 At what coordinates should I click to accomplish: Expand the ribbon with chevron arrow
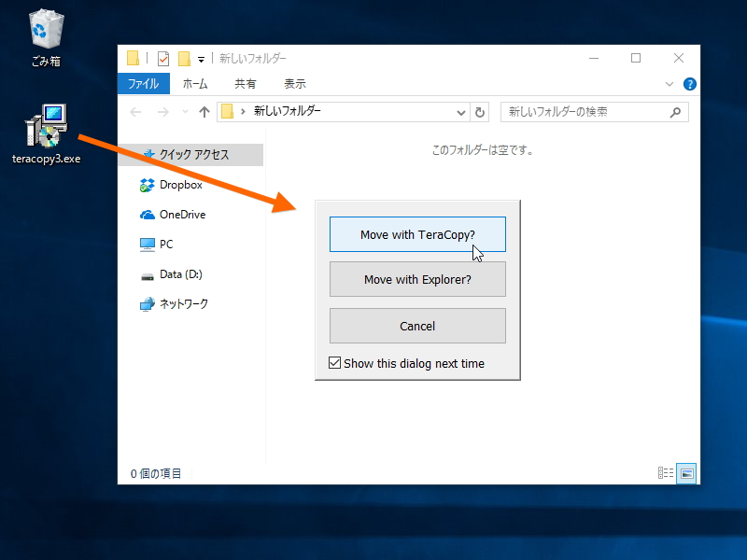(x=669, y=84)
